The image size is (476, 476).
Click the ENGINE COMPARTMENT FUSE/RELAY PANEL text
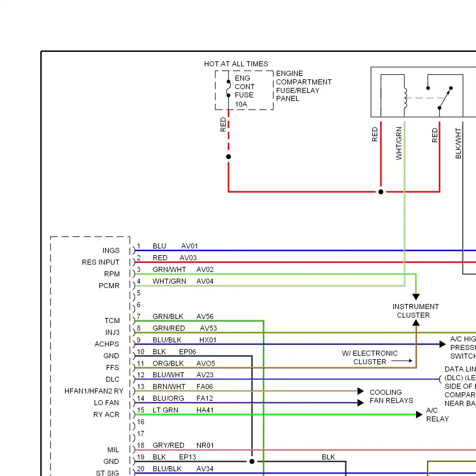pos(304,86)
